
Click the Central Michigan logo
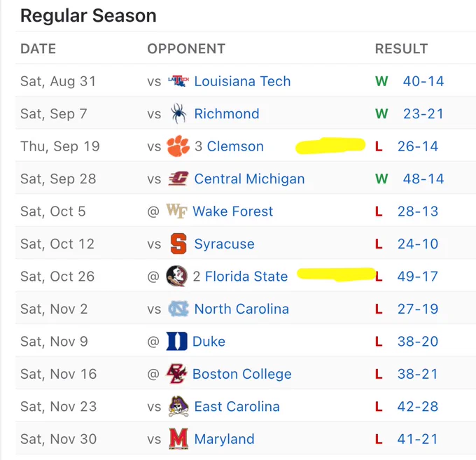[x=178, y=179]
